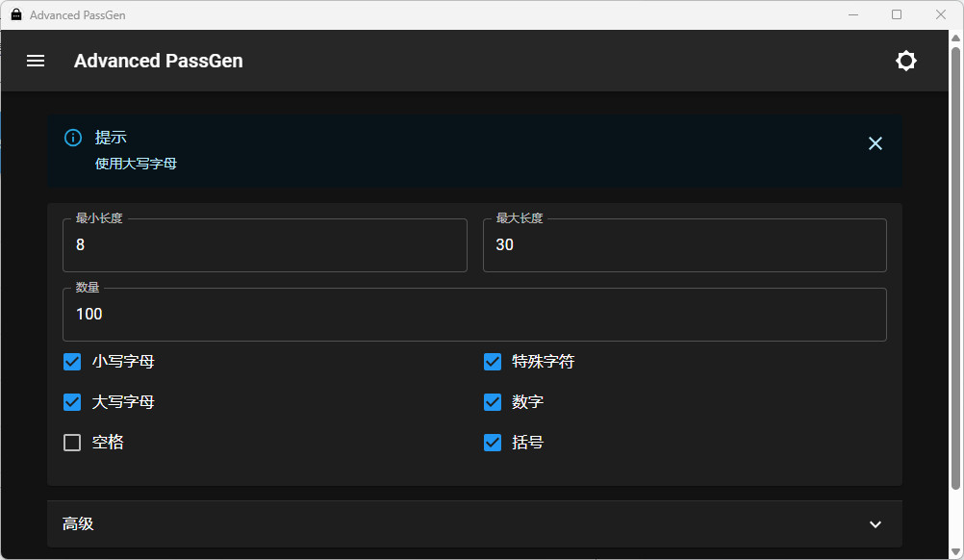The width and height of the screenshot is (964, 560).
Task: Uncheck the 括号 checkbox
Action: tap(493, 443)
